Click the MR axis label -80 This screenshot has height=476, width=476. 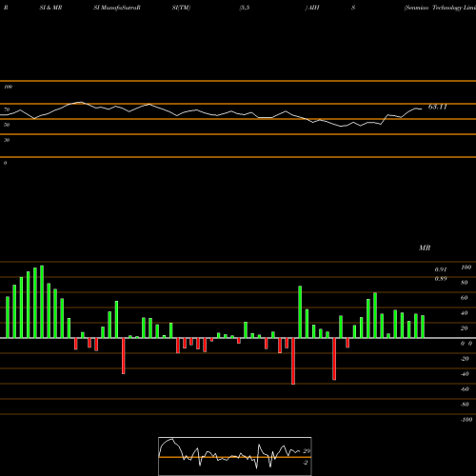pos(465,405)
